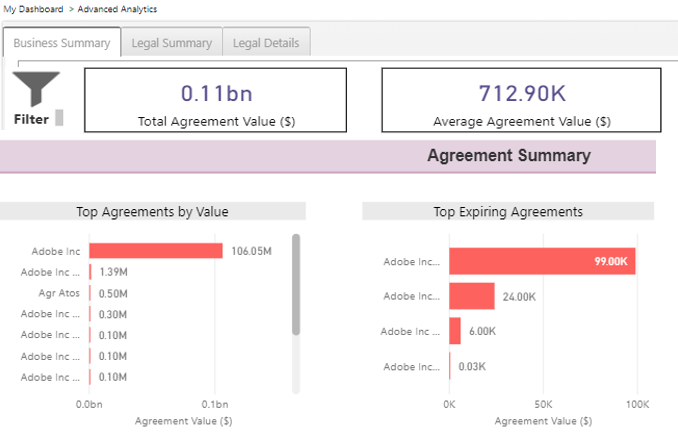
Task: Click the Advanced Analytics breadcrumb
Action: (117, 9)
